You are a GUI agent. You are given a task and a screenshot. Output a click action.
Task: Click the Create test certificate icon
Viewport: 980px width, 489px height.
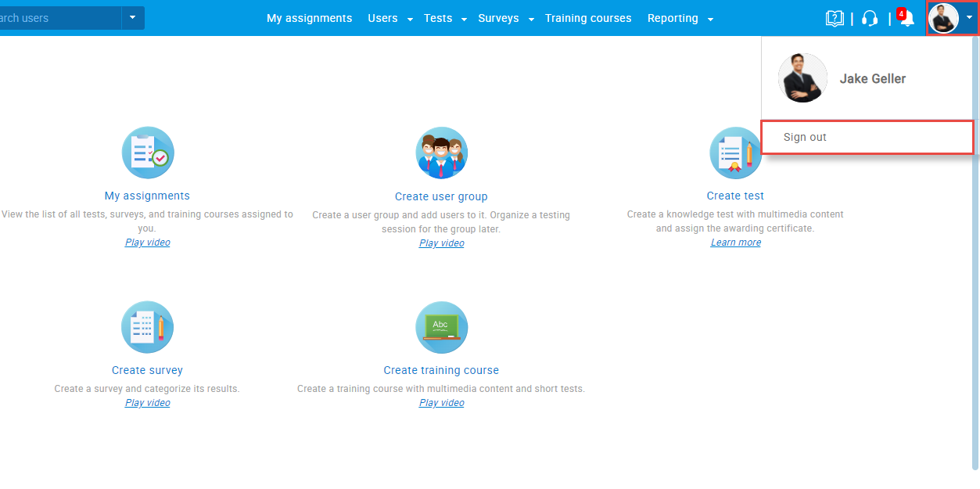click(x=736, y=153)
